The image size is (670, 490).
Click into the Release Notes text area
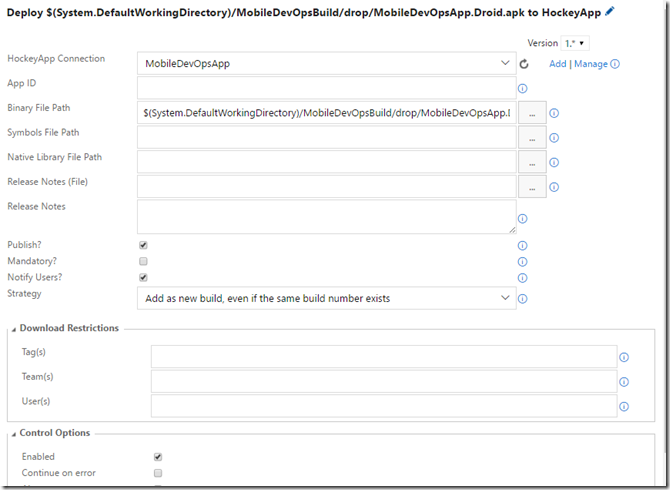coord(326,216)
